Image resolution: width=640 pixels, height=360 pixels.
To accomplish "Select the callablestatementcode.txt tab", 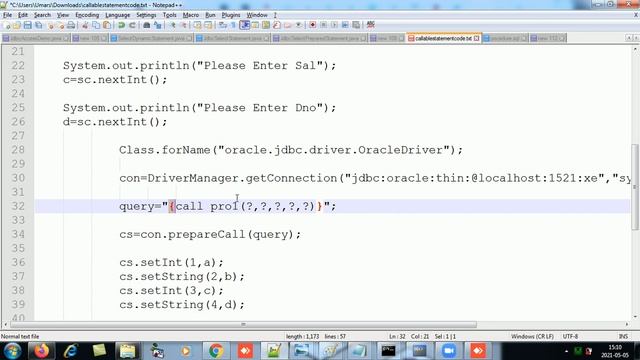I will coord(443,38).
